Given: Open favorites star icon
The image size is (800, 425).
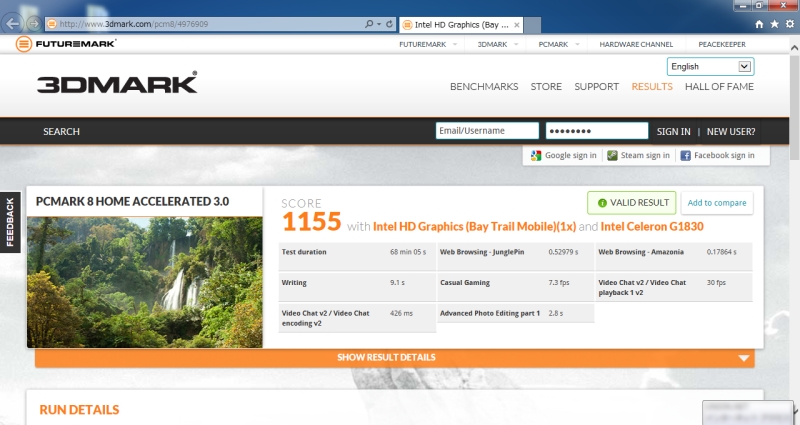Looking at the screenshot, I should [x=774, y=24].
